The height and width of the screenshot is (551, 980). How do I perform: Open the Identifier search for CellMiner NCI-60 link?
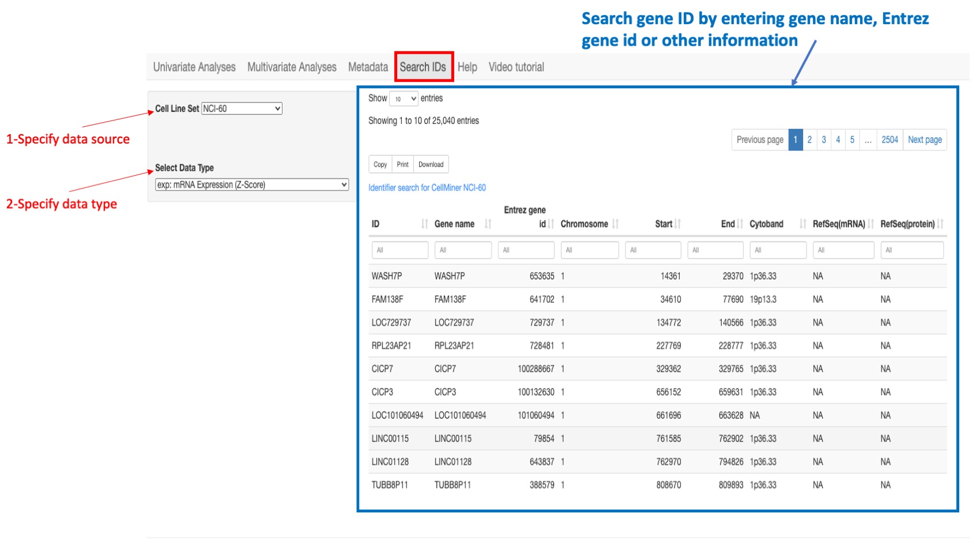427,188
